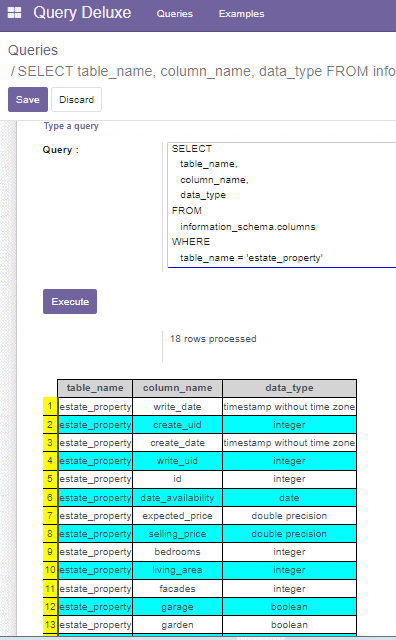Click the double precision cell for expected_price
The height and width of the screenshot is (640, 396).
[289, 516]
